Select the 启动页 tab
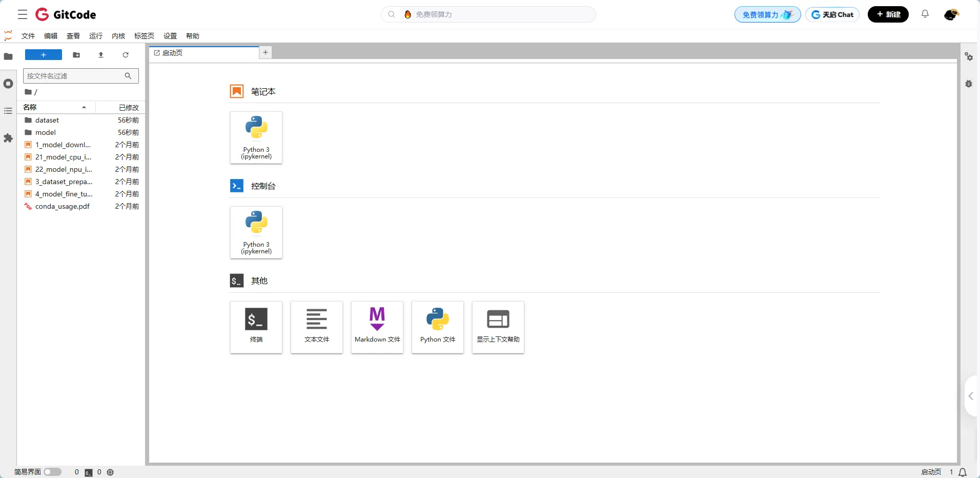 click(x=204, y=53)
